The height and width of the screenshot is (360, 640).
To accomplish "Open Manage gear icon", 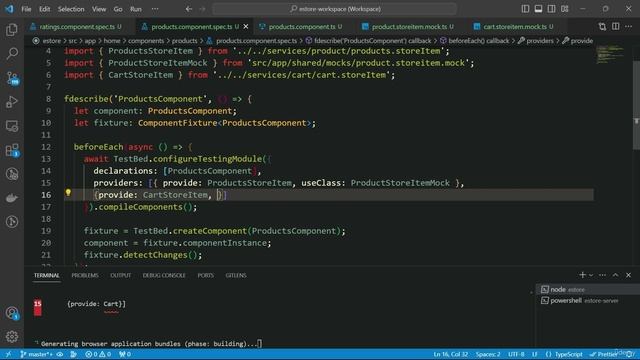I will click(x=12, y=336).
